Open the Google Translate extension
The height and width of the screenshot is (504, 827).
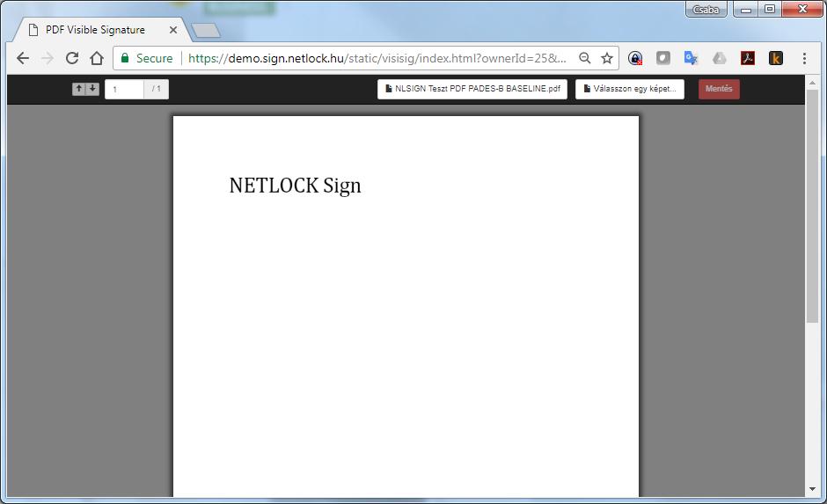[x=691, y=58]
